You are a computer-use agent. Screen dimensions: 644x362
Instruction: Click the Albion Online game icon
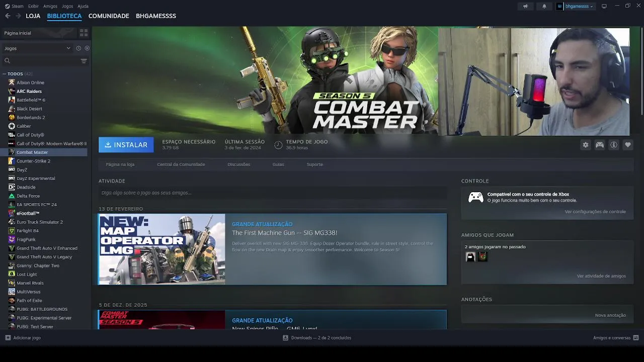click(x=12, y=82)
